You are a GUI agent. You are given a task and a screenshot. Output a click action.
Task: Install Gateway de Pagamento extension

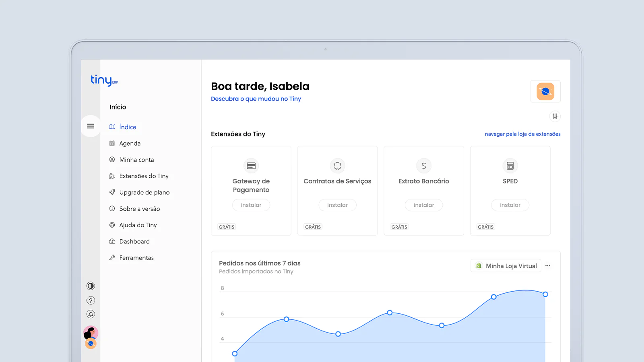(251, 205)
